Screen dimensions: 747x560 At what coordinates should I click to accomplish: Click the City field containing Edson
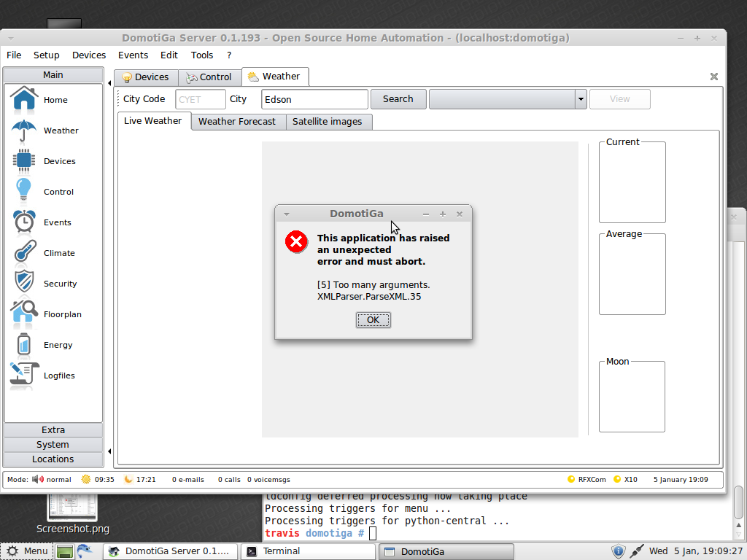[x=315, y=99]
